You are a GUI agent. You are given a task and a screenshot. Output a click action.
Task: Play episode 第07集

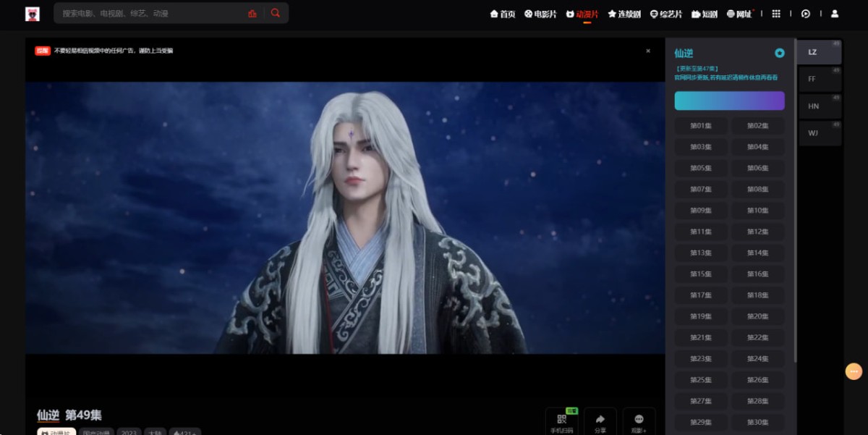click(x=701, y=190)
